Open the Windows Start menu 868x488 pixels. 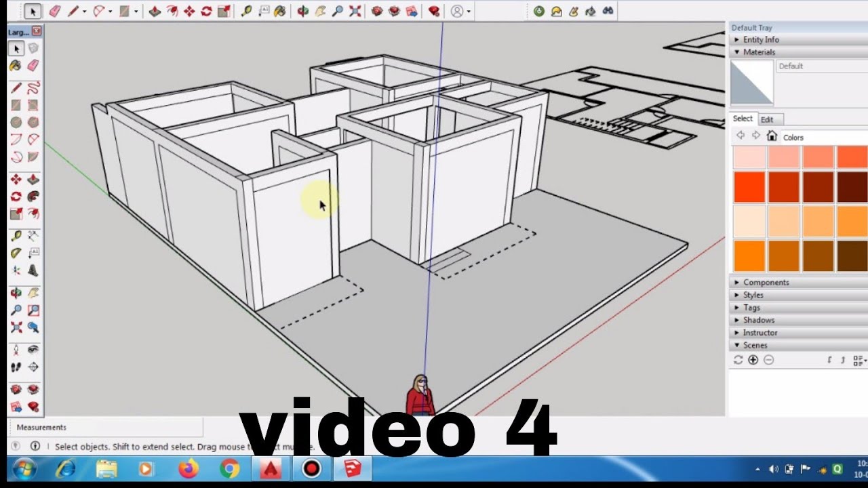[24, 469]
